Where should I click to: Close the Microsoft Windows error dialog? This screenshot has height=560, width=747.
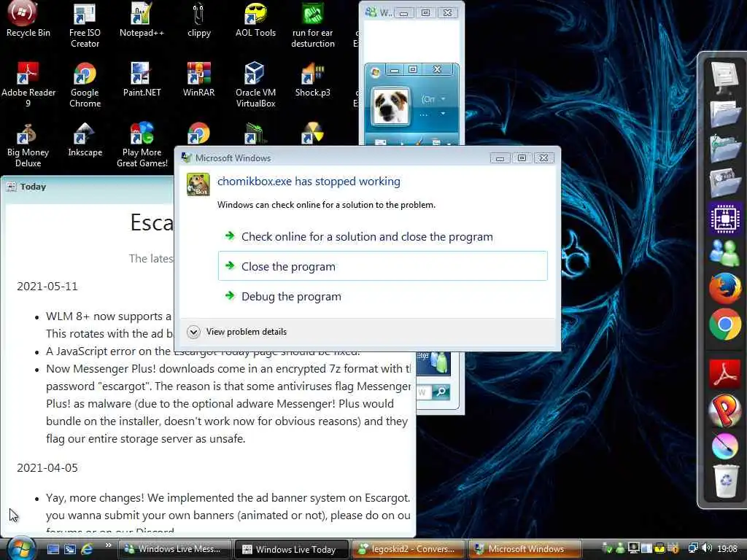(543, 158)
